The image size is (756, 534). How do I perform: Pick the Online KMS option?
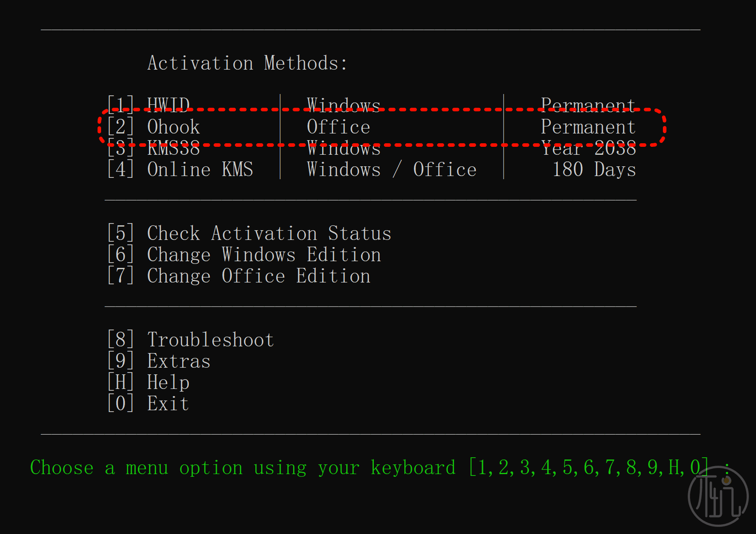pyautogui.click(x=200, y=169)
